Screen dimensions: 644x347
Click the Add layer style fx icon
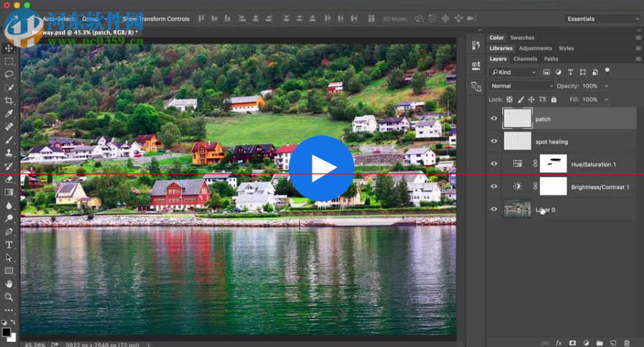click(x=559, y=343)
